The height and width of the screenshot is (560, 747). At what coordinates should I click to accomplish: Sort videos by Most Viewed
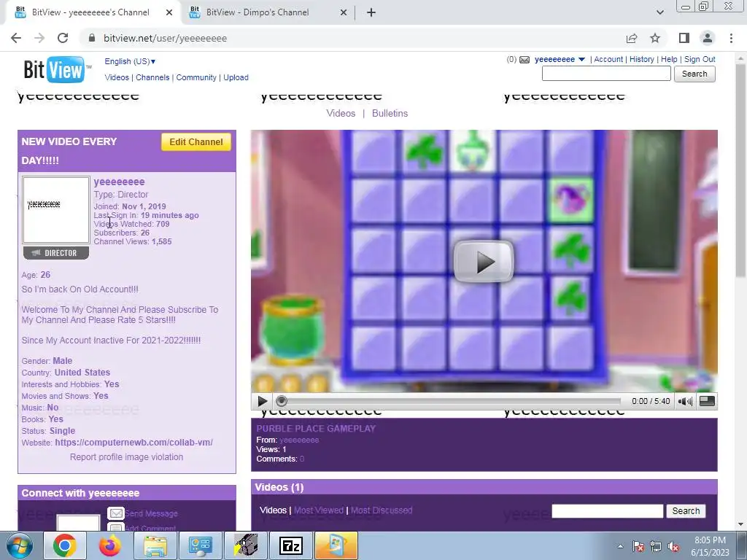pyautogui.click(x=319, y=510)
